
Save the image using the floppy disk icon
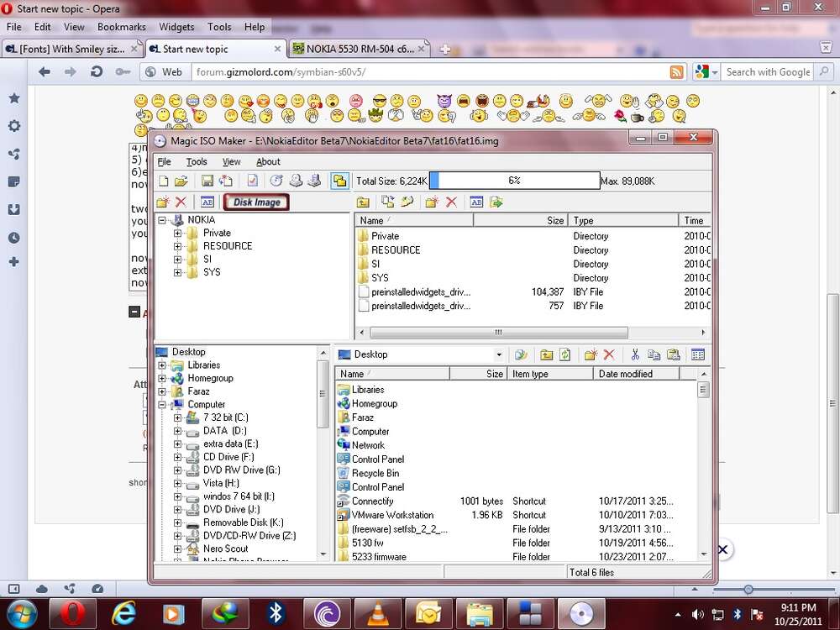207,181
